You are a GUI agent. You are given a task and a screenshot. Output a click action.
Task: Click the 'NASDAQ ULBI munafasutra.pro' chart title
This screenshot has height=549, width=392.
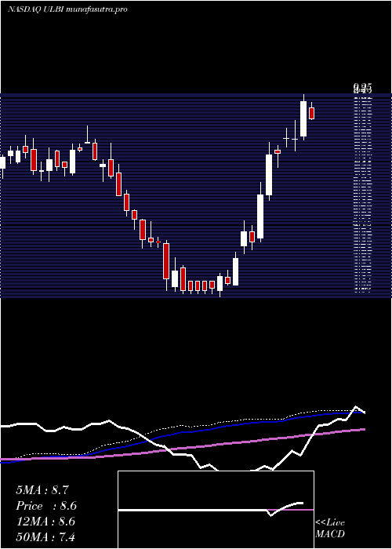(x=67, y=9)
